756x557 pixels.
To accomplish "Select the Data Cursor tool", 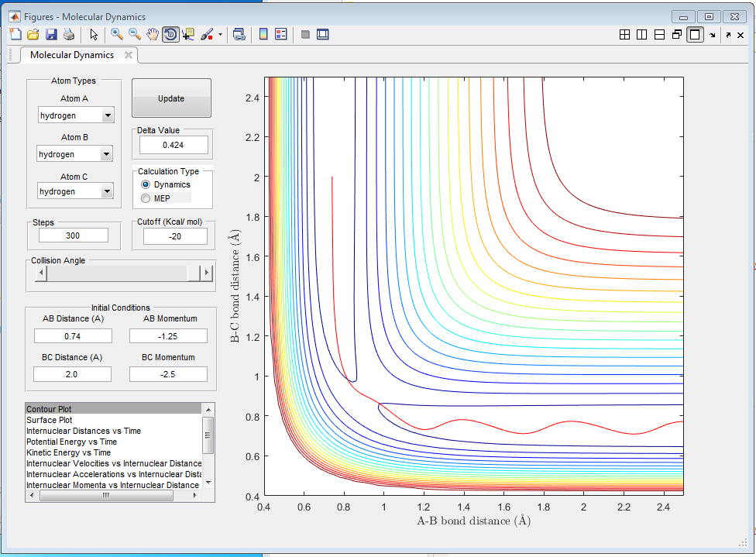I will coord(188,34).
